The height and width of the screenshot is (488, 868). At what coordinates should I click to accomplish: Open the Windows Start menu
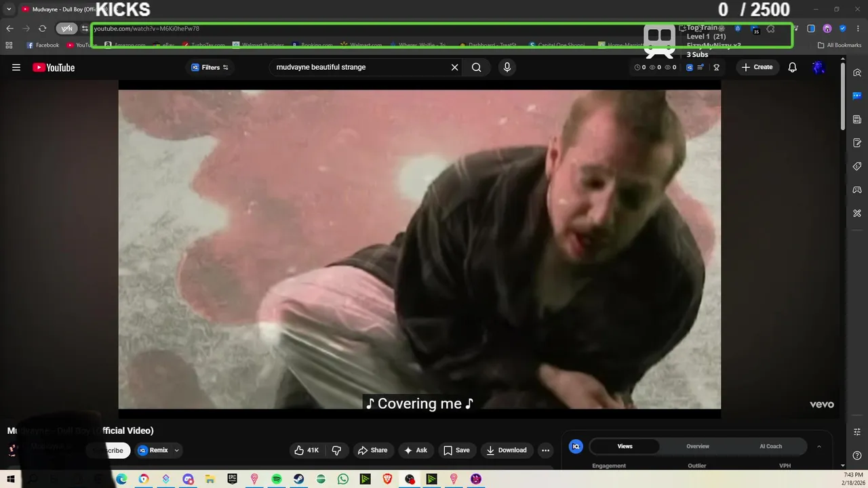pos(10,479)
